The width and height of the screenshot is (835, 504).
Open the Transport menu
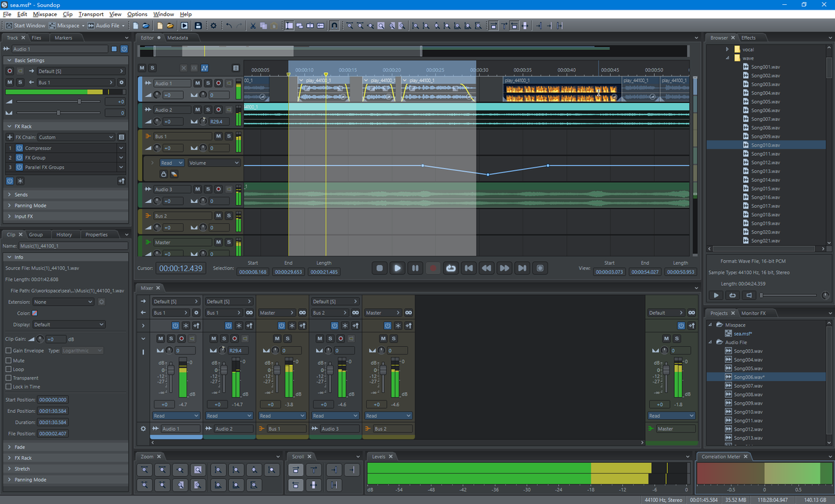click(91, 14)
